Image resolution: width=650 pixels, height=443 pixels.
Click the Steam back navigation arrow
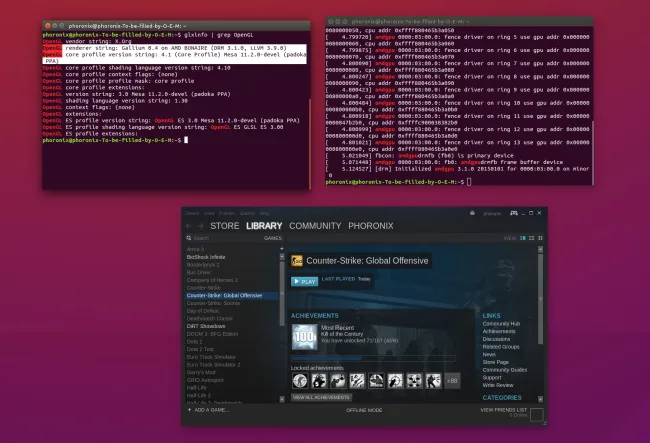(x=189, y=226)
